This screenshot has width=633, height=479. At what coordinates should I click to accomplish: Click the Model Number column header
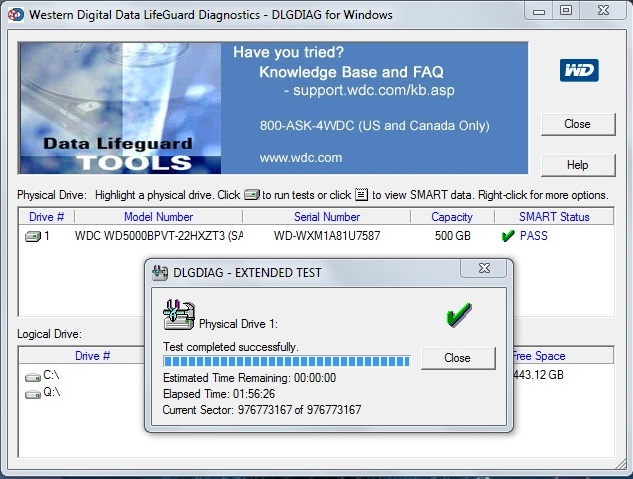click(x=158, y=217)
